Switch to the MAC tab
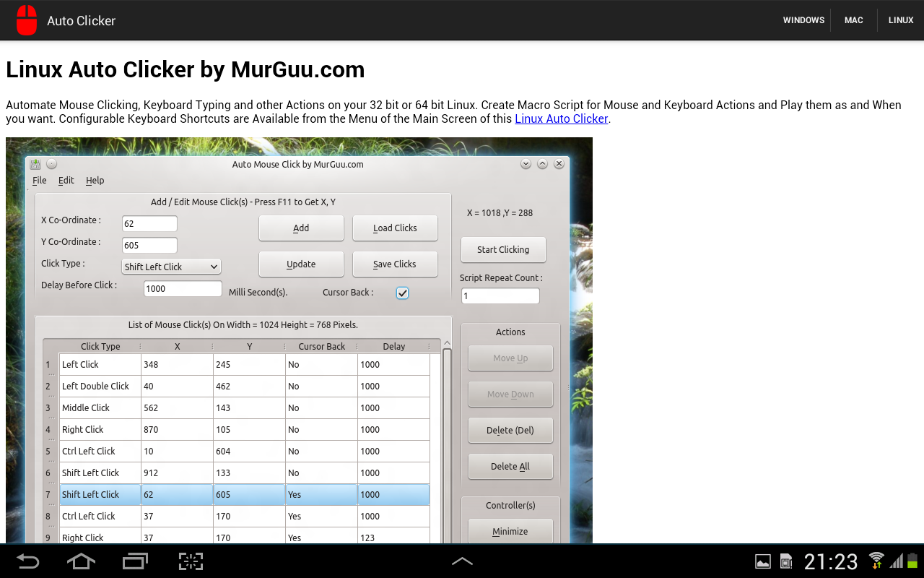This screenshot has height=578, width=924. coord(853,20)
